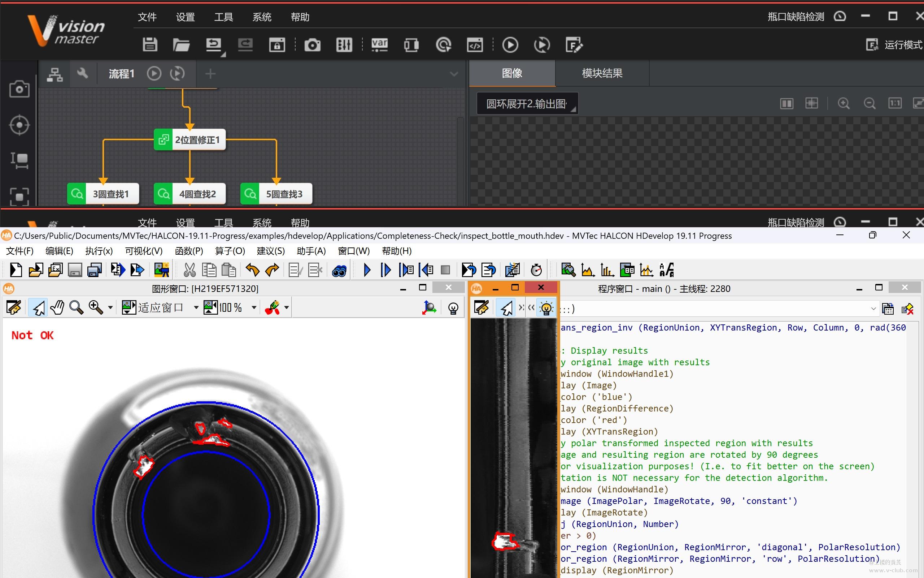The width and height of the screenshot is (924, 578).
Task: Run the HDevelop program with blue play
Action: point(367,270)
